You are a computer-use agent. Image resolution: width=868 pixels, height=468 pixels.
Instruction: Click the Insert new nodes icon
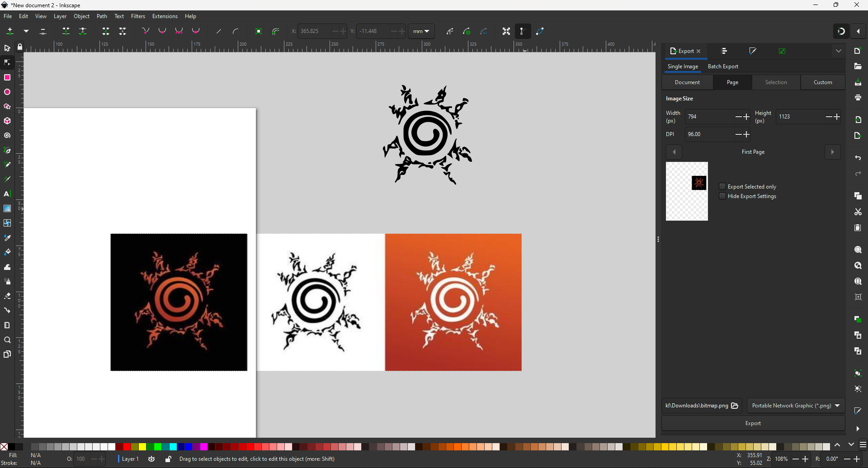point(10,31)
